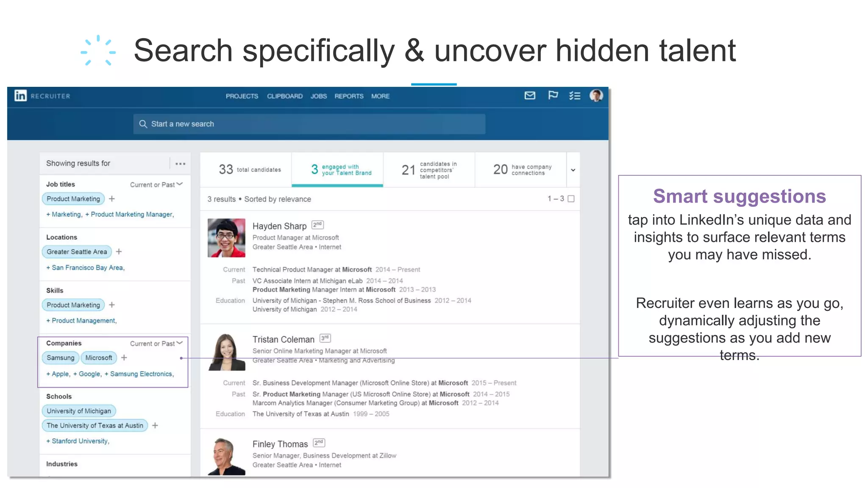The width and height of the screenshot is (868, 488).
Task: Click Finley Thomas's profile photo
Action: [x=226, y=456]
